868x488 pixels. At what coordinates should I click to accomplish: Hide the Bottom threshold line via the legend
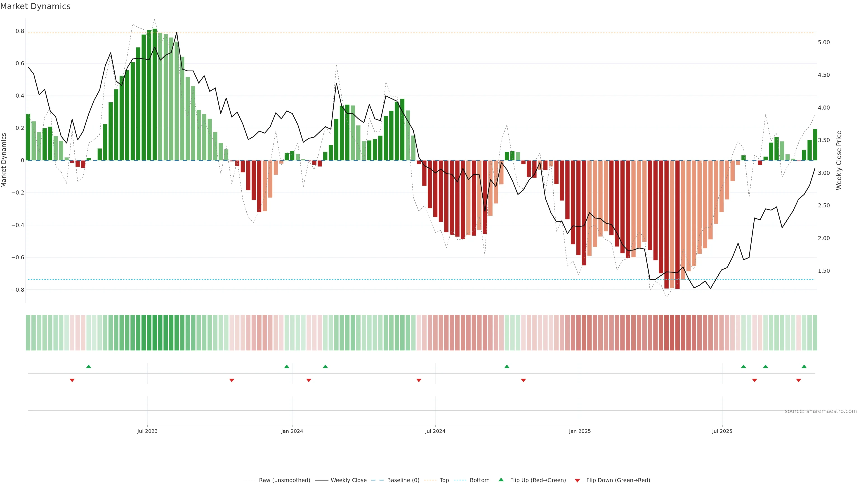[479, 480]
